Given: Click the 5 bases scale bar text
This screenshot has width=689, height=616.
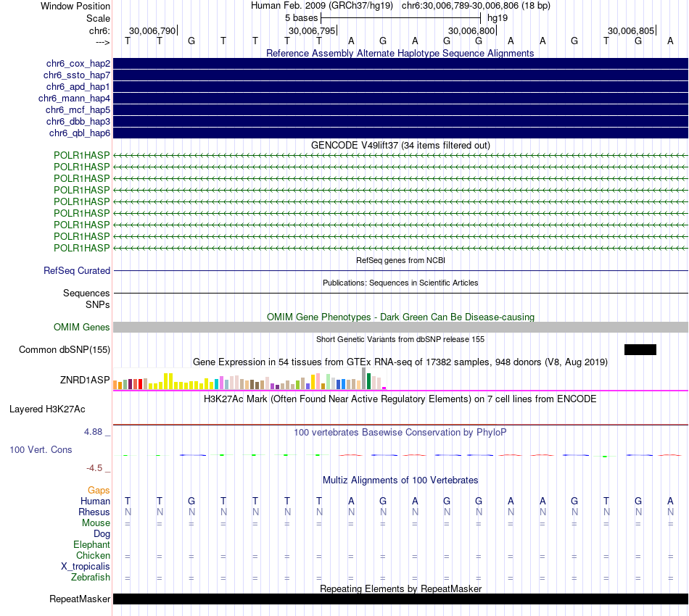Looking at the screenshot, I should click(301, 18).
